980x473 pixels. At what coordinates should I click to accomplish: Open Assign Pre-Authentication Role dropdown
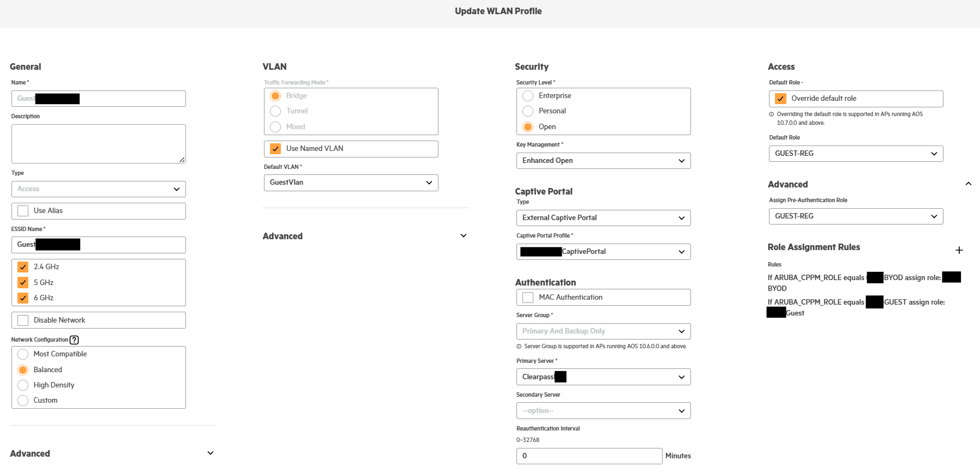tap(856, 216)
